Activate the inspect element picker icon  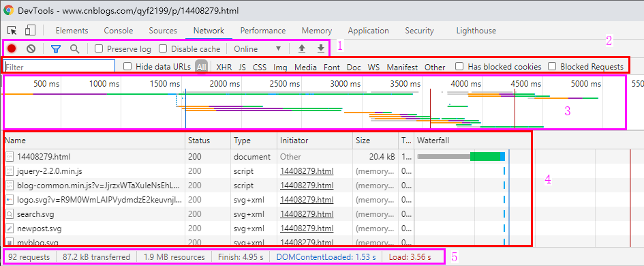click(12, 31)
